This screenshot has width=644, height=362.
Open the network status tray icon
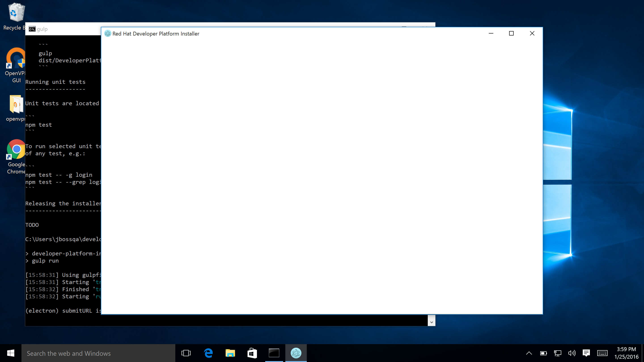(x=557, y=353)
